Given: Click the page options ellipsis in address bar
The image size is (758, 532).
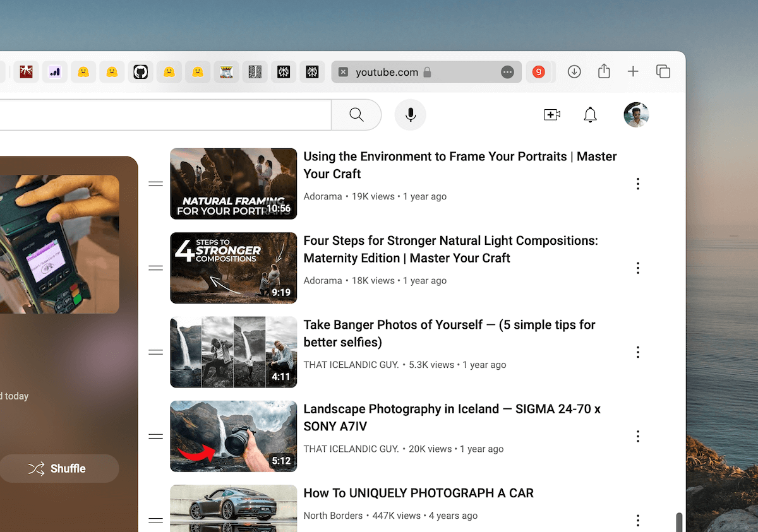Looking at the screenshot, I should (x=507, y=72).
